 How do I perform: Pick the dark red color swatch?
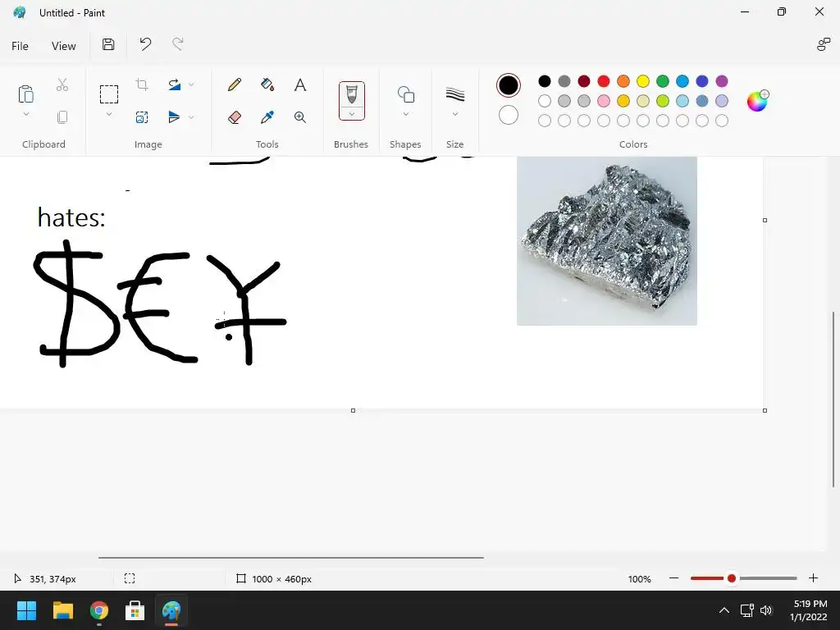tap(584, 81)
